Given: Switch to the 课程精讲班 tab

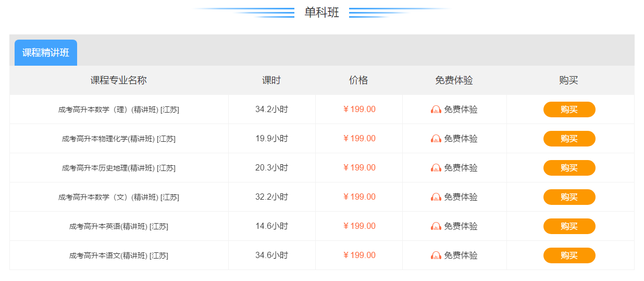Looking at the screenshot, I should coord(46,53).
